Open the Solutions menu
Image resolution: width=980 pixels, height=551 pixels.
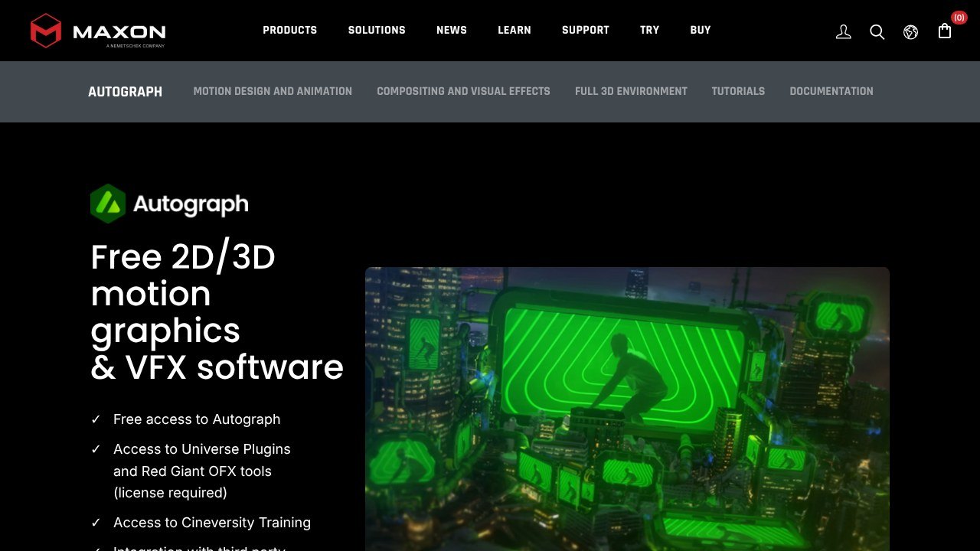pyautogui.click(x=377, y=30)
